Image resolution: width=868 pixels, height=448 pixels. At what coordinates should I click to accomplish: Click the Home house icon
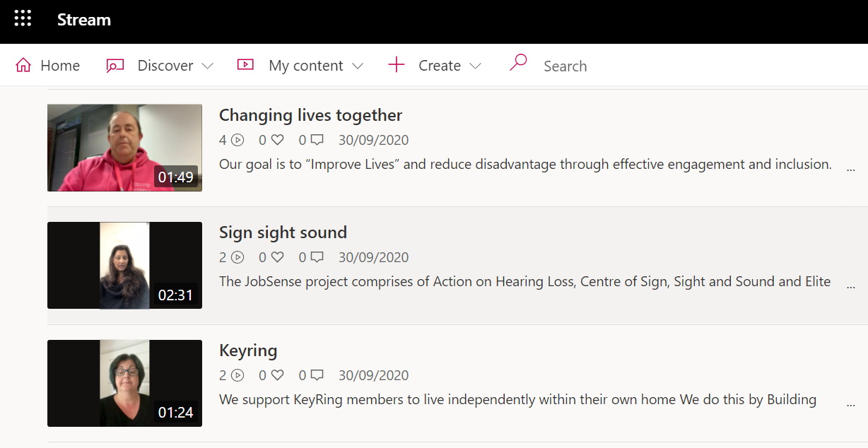[x=23, y=66]
